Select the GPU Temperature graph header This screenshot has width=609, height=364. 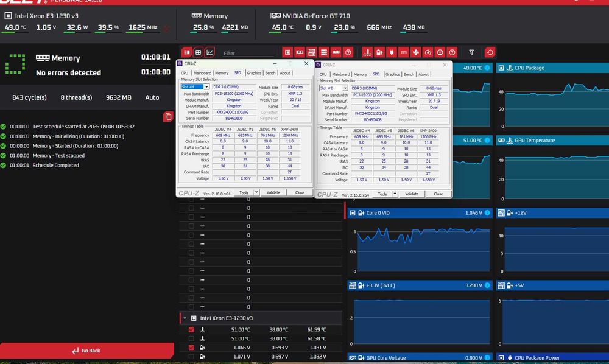(x=552, y=141)
